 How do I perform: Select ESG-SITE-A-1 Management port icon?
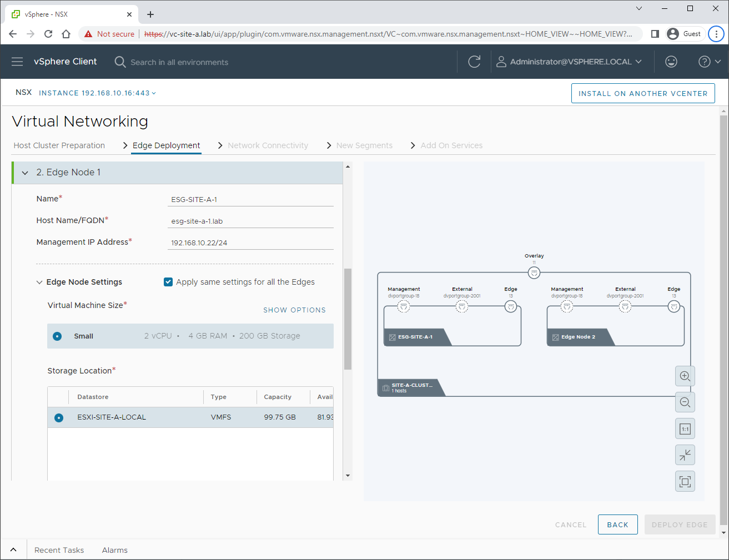[x=404, y=306]
